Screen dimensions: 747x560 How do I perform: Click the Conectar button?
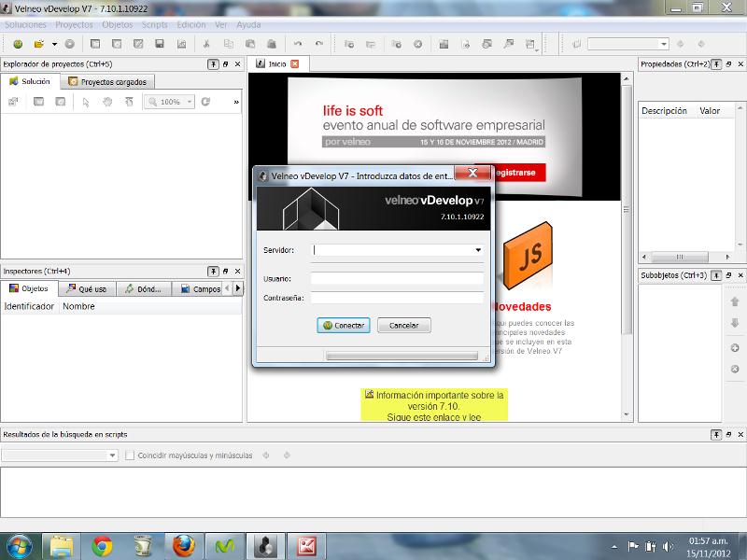pos(344,326)
